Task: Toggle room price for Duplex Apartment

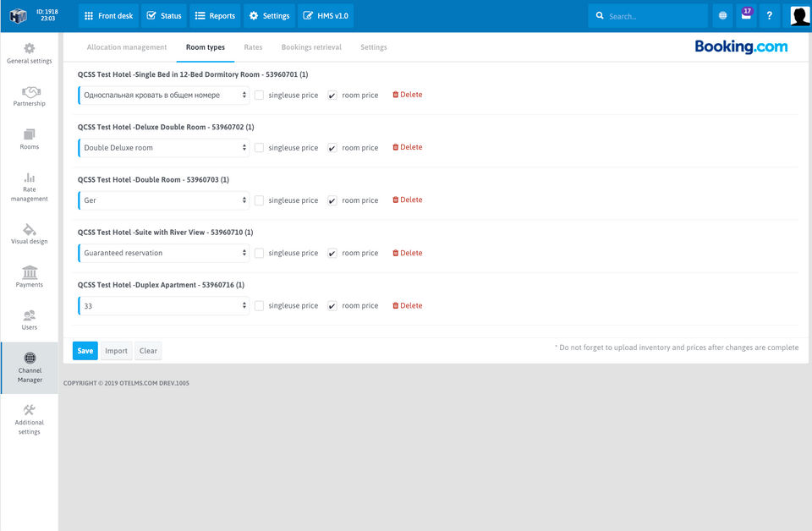Action: tap(332, 306)
